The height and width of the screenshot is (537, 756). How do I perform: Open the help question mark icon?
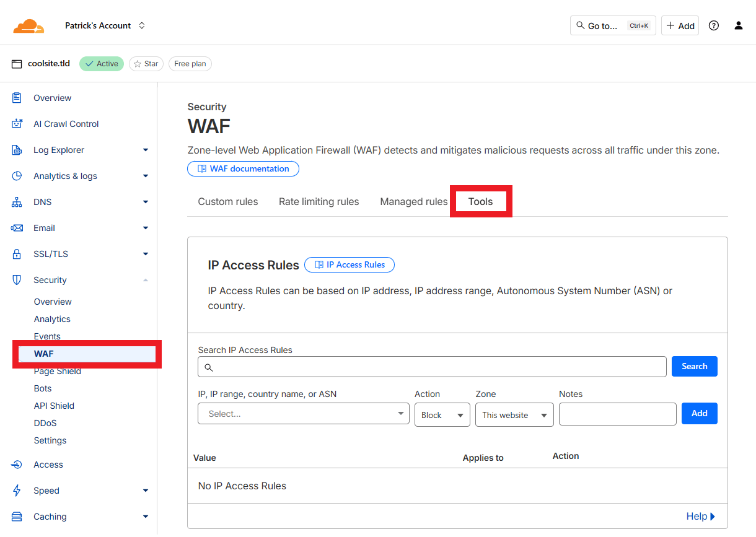click(x=714, y=25)
